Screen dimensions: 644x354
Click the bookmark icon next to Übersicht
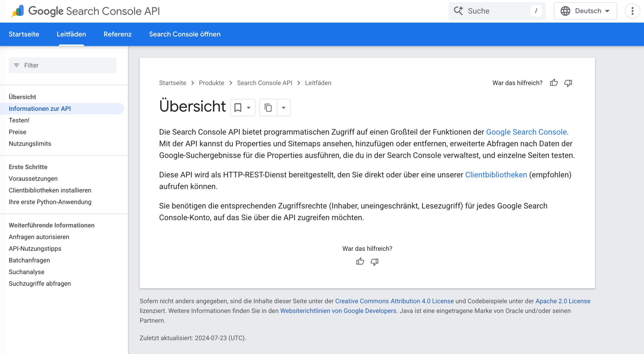(x=238, y=108)
